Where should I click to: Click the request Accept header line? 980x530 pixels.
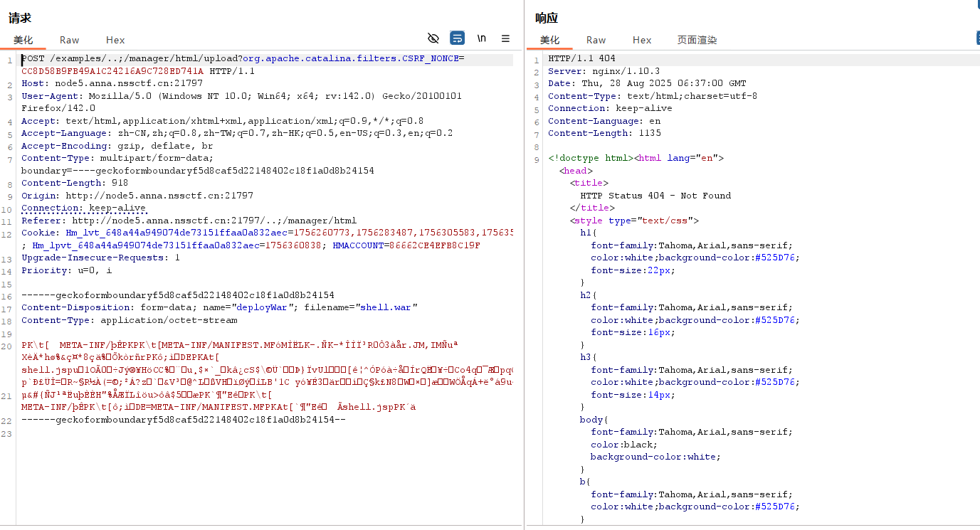222,121
